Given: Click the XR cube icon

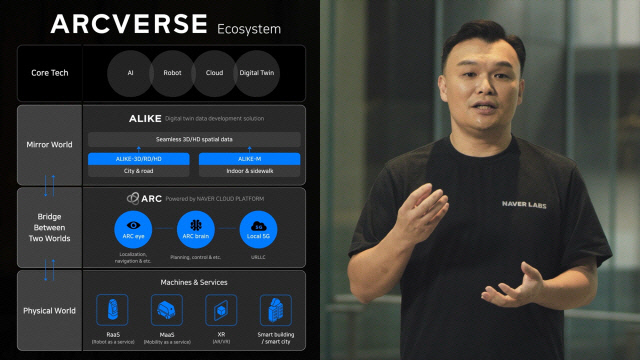Looking at the screenshot, I should pos(221,310).
